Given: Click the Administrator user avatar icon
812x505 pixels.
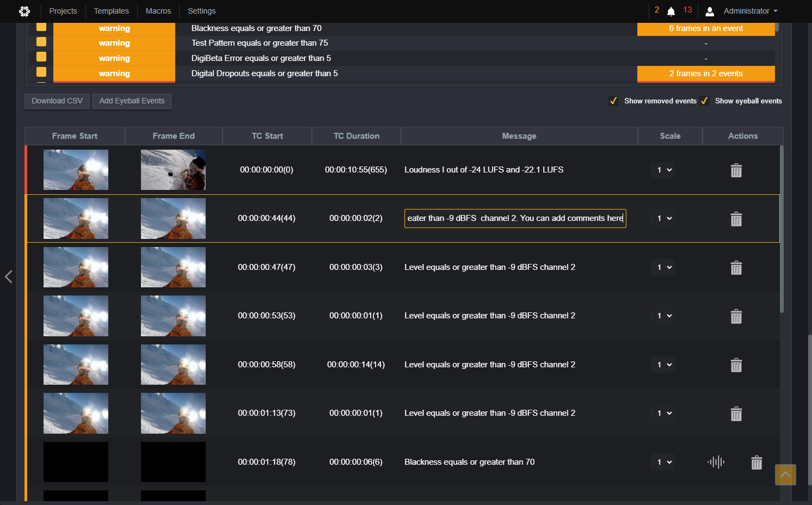Looking at the screenshot, I should pyautogui.click(x=710, y=11).
